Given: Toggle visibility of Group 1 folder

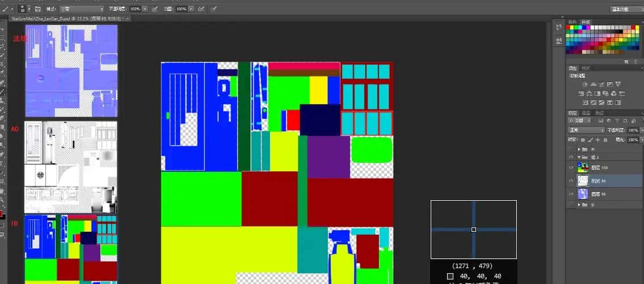Looking at the screenshot, I should click(571, 157).
